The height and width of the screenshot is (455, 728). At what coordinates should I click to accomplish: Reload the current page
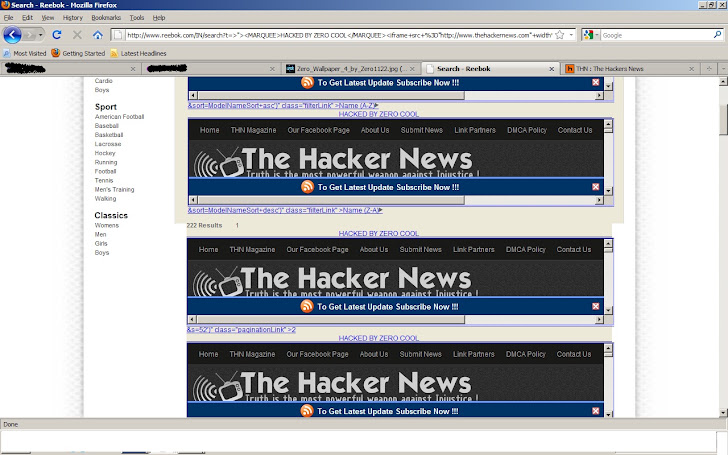(x=57, y=35)
